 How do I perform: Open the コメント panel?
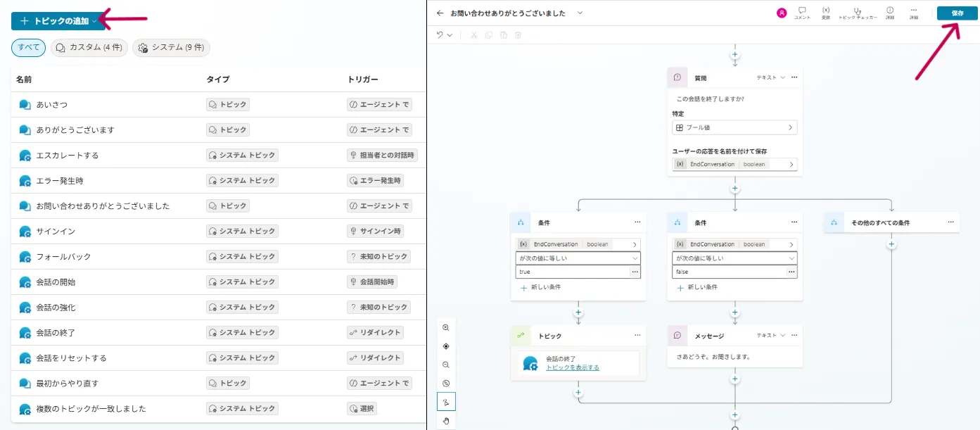pyautogui.click(x=802, y=13)
